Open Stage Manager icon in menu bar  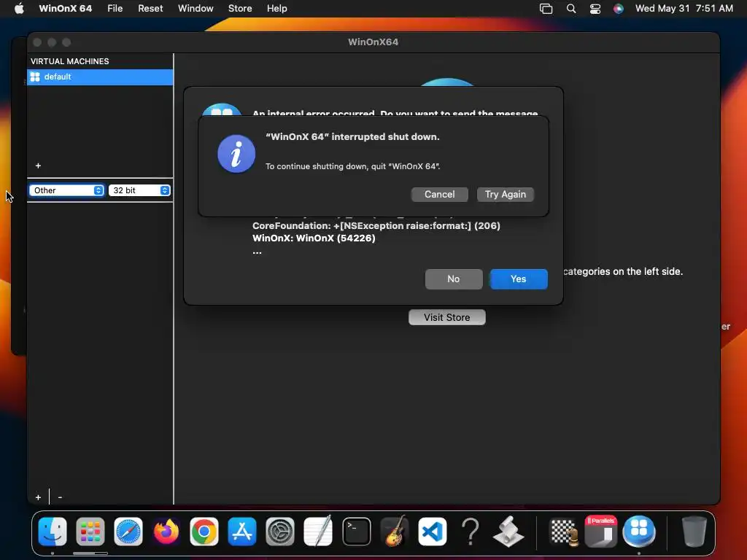[x=546, y=9]
